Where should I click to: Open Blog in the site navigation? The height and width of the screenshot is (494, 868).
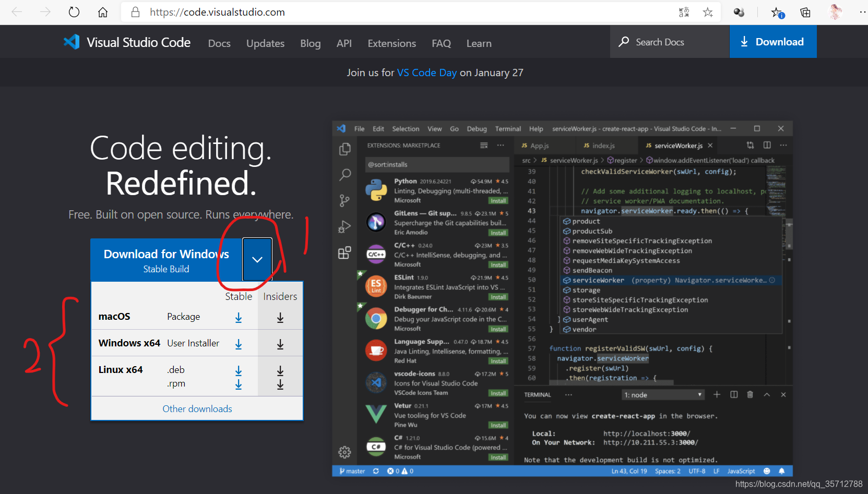[x=311, y=43]
